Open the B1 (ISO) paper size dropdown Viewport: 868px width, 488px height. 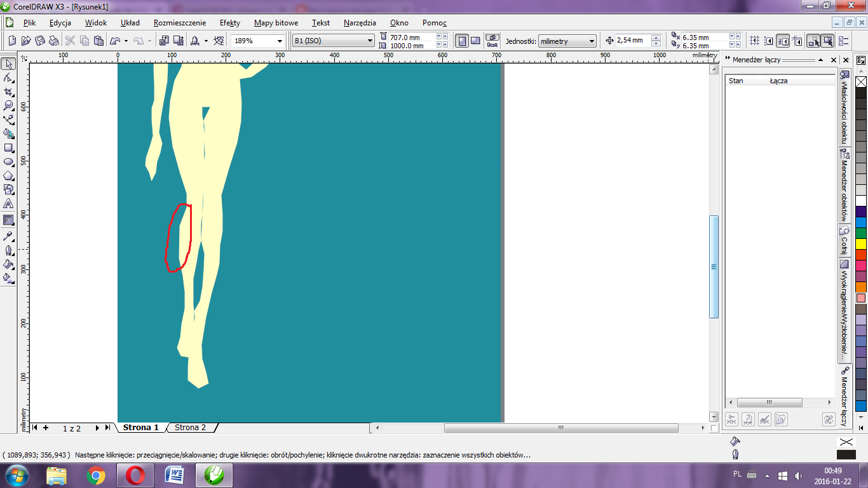(x=370, y=41)
